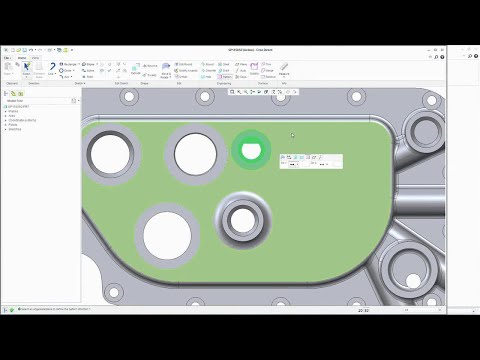Expand the Rectangle tool dropdown arrow
Viewport: 480px width, 360px height.
(x=79, y=64)
